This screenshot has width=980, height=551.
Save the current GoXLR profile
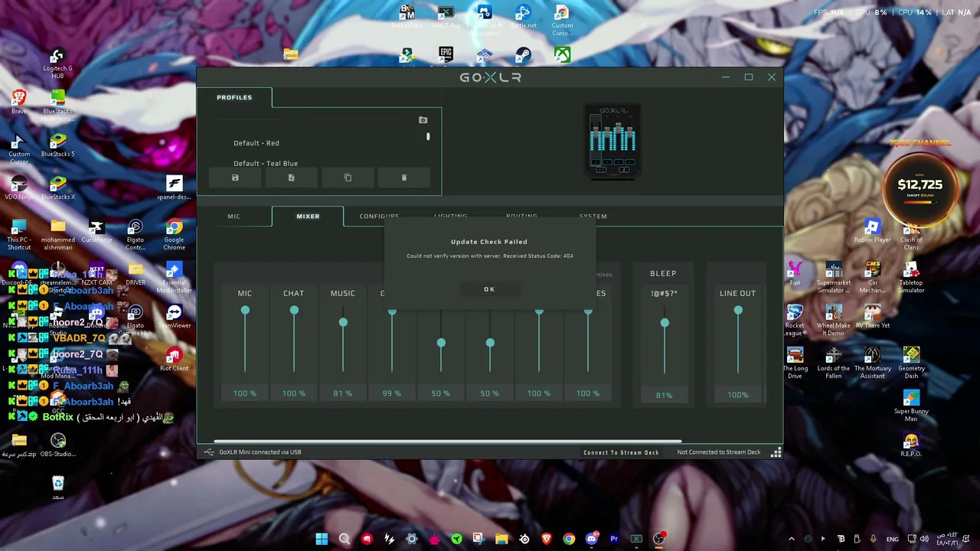point(235,178)
